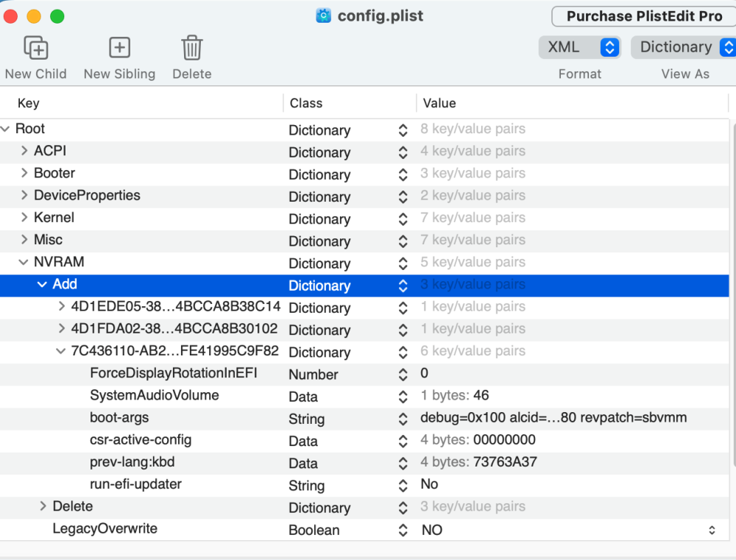Collapse the NVRAM node

point(23,262)
